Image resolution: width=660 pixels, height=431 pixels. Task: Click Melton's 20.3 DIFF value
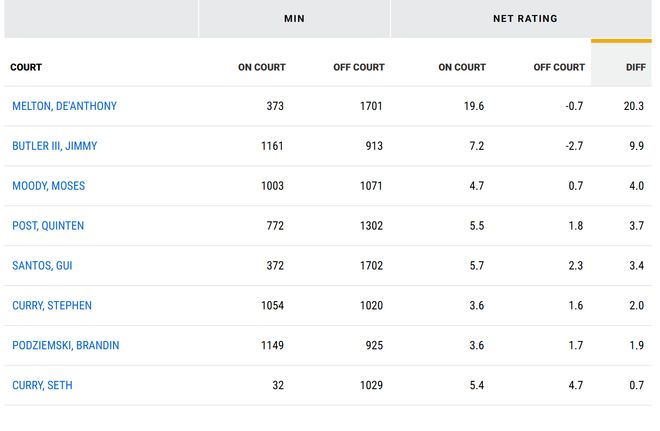(633, 106)
